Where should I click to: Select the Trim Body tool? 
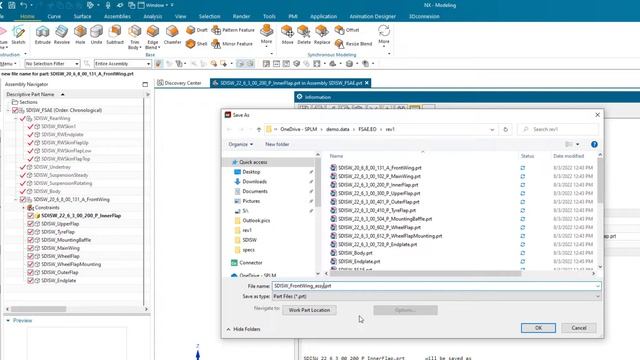pos(134,37)
